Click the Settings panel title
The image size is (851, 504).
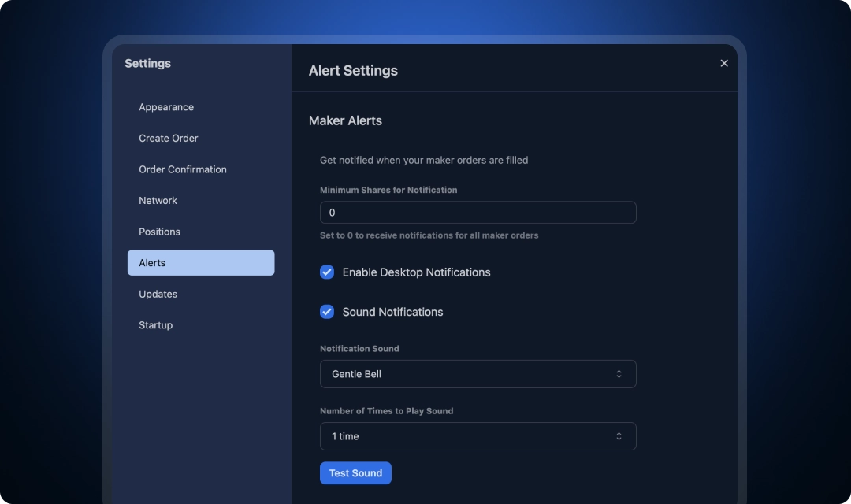pyautogui.click(x=147, y=63)
